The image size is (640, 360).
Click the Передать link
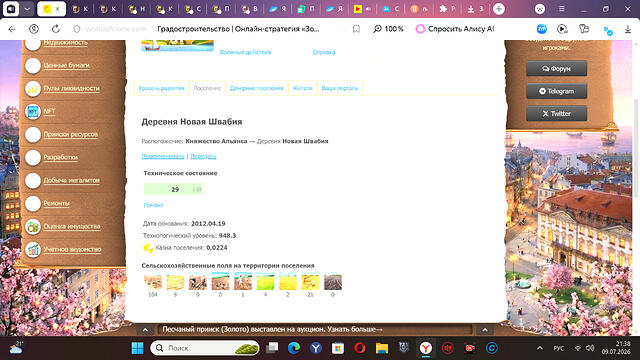(x=203, y=156)
